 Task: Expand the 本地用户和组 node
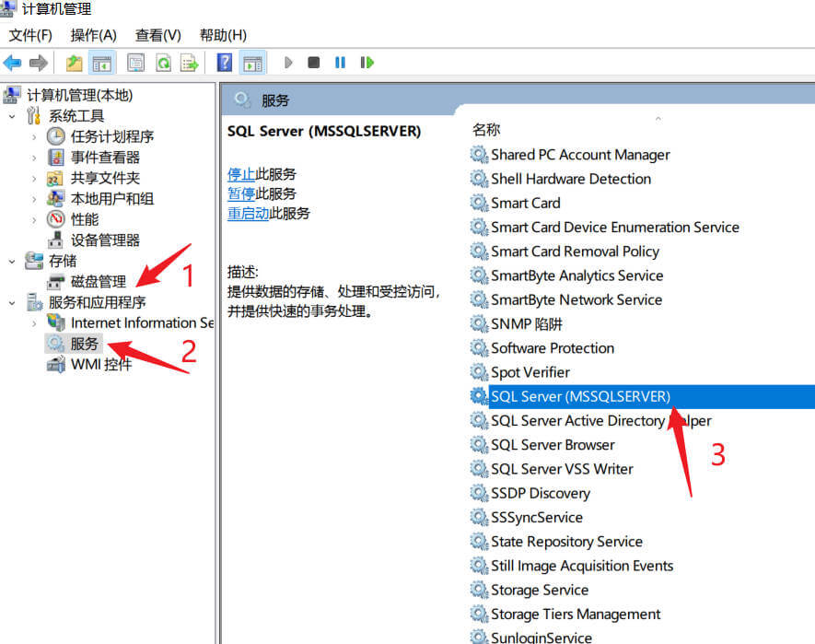34,199
